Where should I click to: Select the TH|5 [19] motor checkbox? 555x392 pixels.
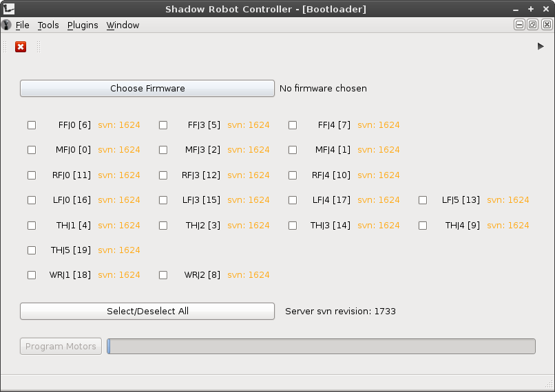(32, 250)
